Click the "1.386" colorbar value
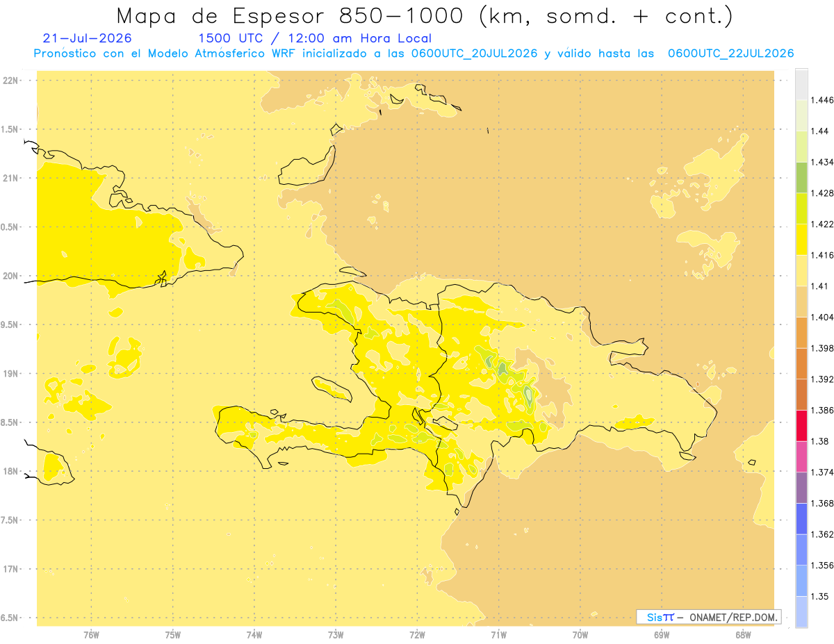Image resolution: width=834 pixels, height=644 pixels. (x=821, y=411)
